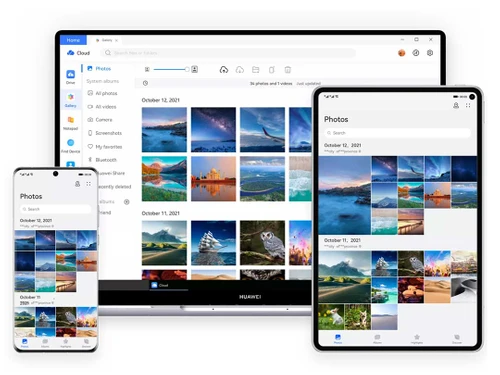Select Gallery in laptop Cloud sidebar
Viewport: 500px width, 375px height.
[x=70, y=100]
